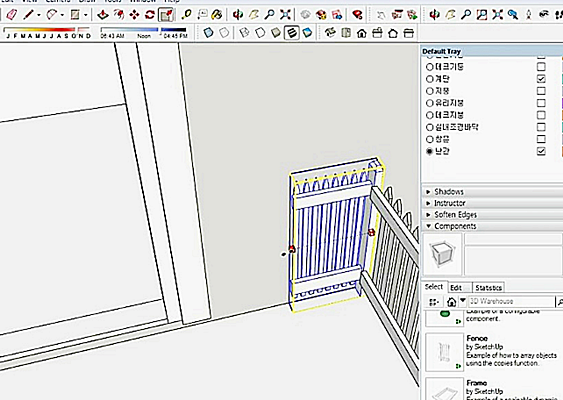The image size is (563, 400).
Task: Switch to Top view
Action: [x=346, y=33]
